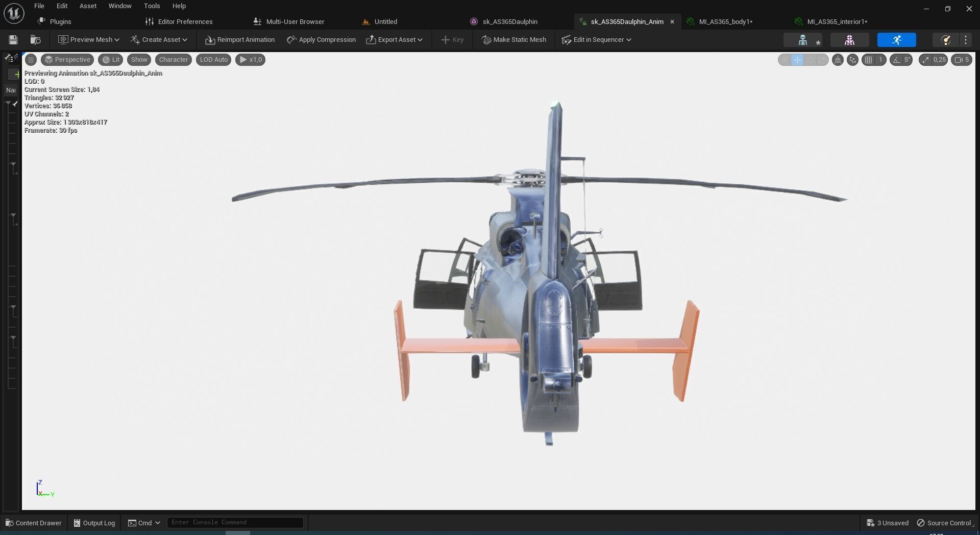Open camera speed setting 5
This screenshot has width=980, height=535.
[x=962, y=60]
